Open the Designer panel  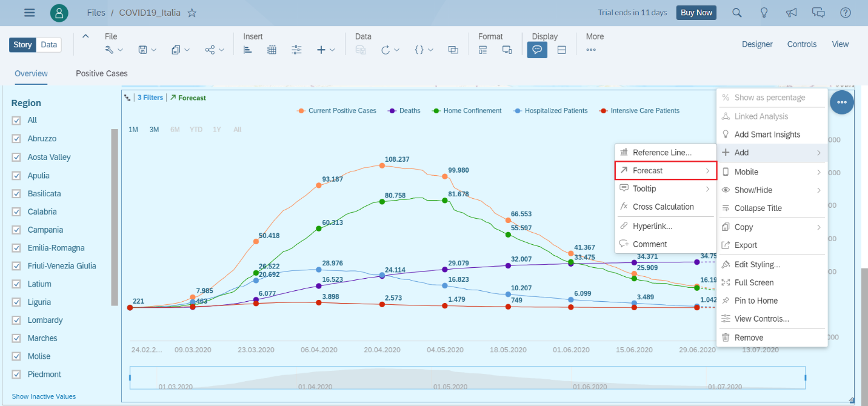(757, 44)
